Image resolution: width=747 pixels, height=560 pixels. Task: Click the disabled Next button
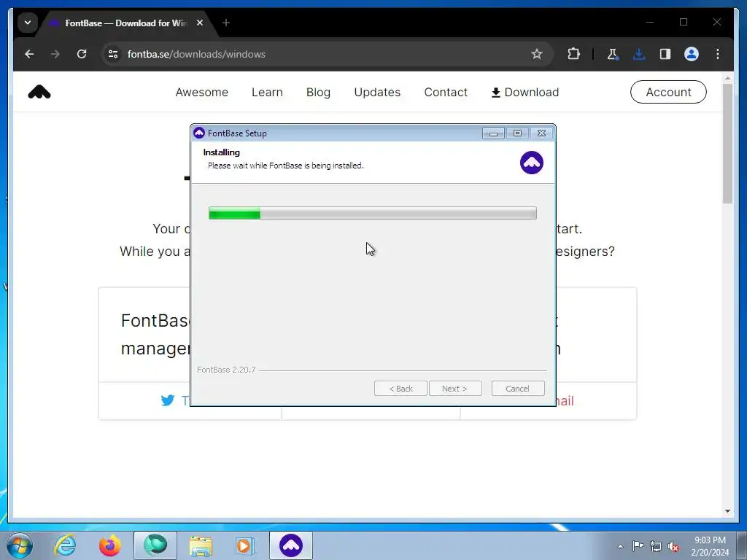tap(455, 389)
